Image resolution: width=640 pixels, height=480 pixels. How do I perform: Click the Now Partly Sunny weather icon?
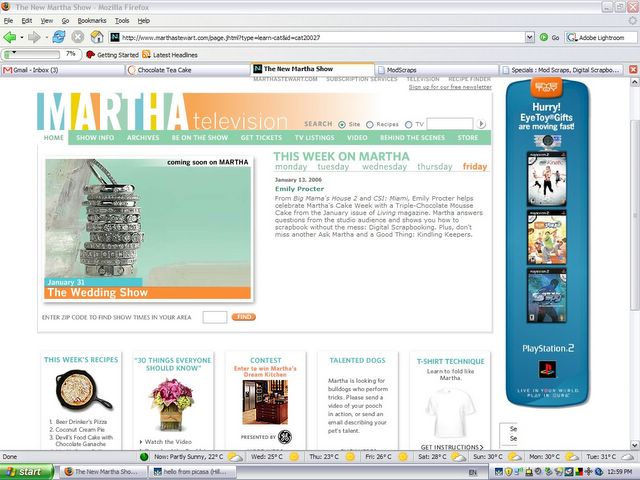[236, 457]
